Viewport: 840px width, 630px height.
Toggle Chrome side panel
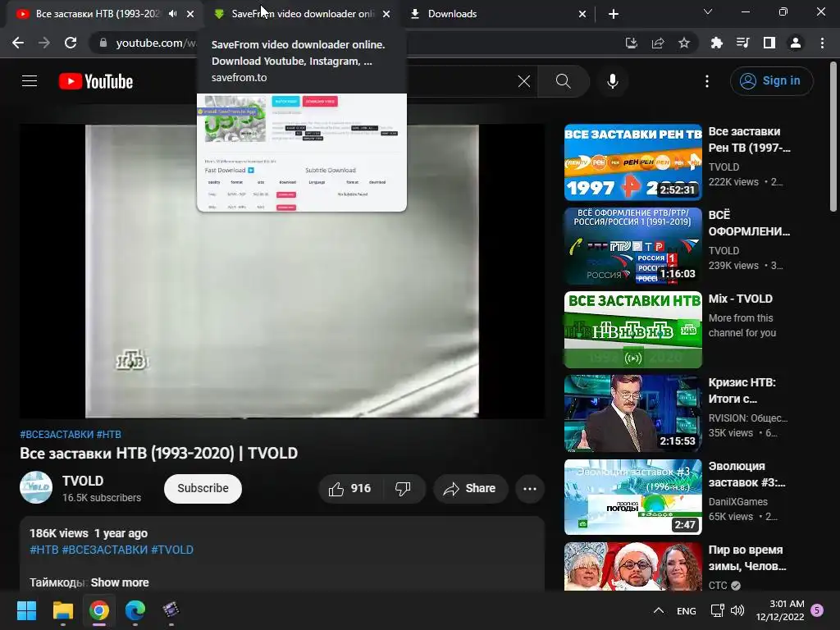[769, 43]
